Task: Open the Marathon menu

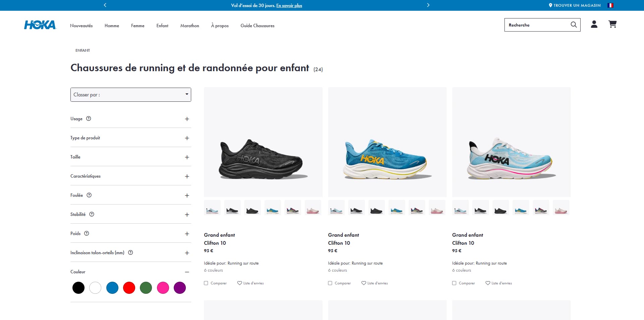Action: pyautogui.click(x=190, y=26)
